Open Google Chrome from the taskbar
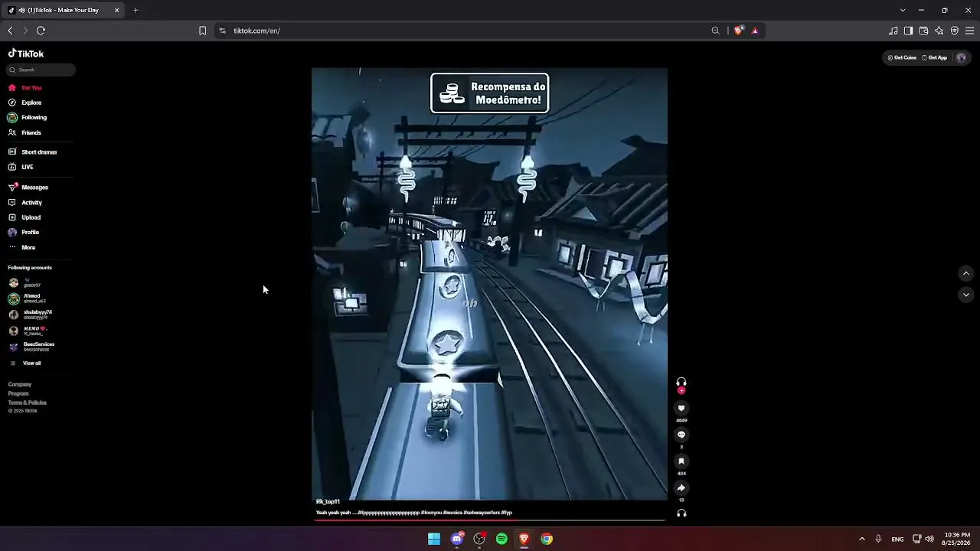The image size is (980, 551). [547, 539]
